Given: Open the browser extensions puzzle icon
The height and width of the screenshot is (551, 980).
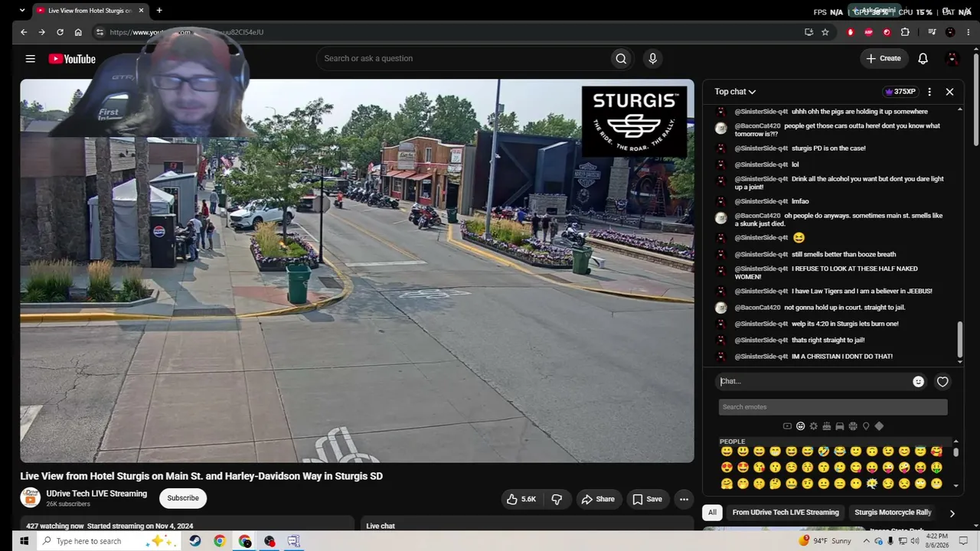Looking at the screenshot, I should click(905, 32).
